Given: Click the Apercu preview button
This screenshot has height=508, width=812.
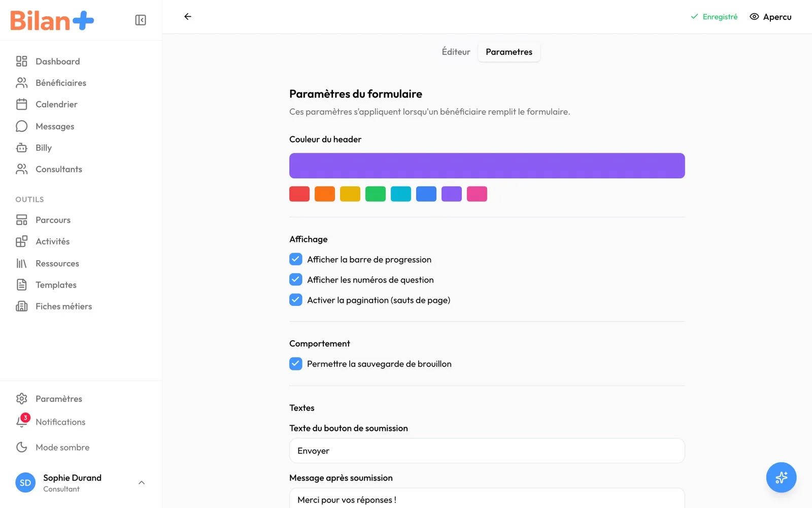Looking at the screenshot, I should pos(770,17).
